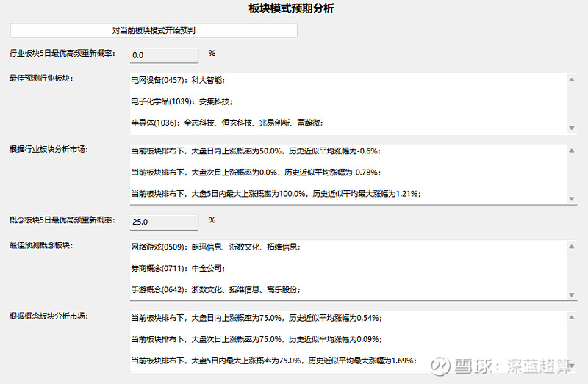Select the 手游概念(0642) concept line
The image size is (588, 384).
[x=215, y=289]
